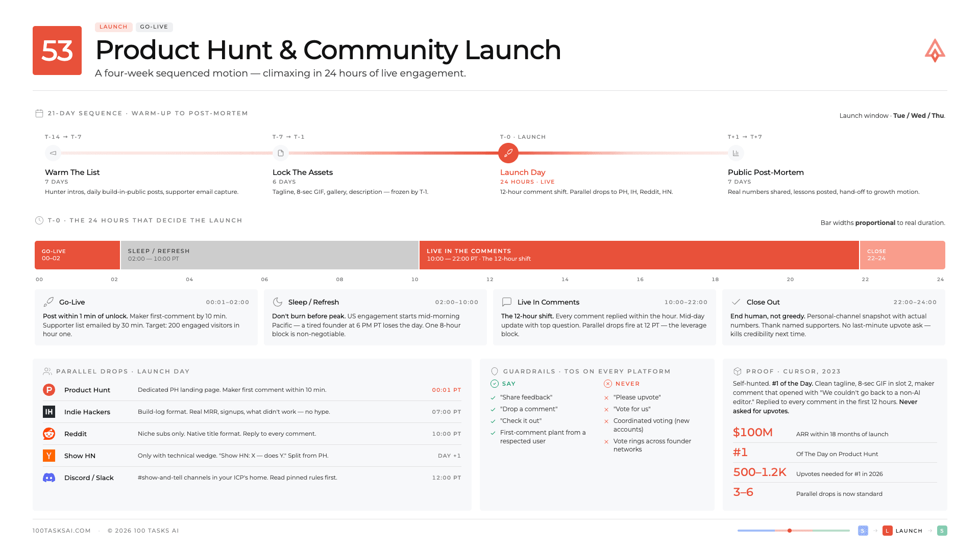Image resolution: width=980 pixels, height=551 pixels.
Task: Click the logo in the top-right corner
Action: (x=935, y=51)
